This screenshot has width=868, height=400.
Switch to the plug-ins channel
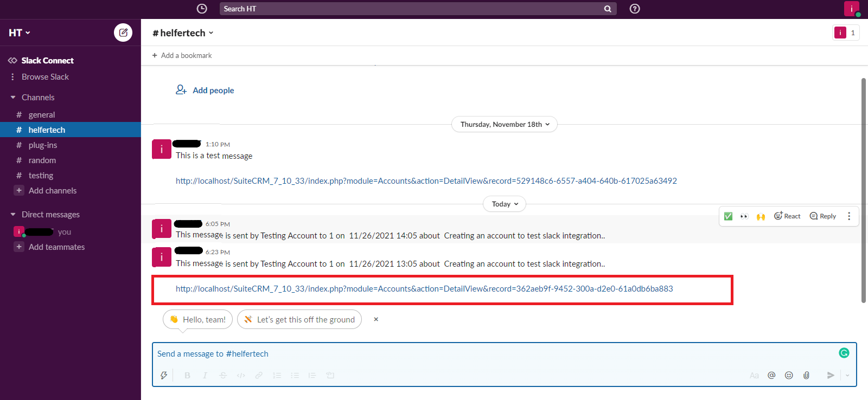[71, 145]
